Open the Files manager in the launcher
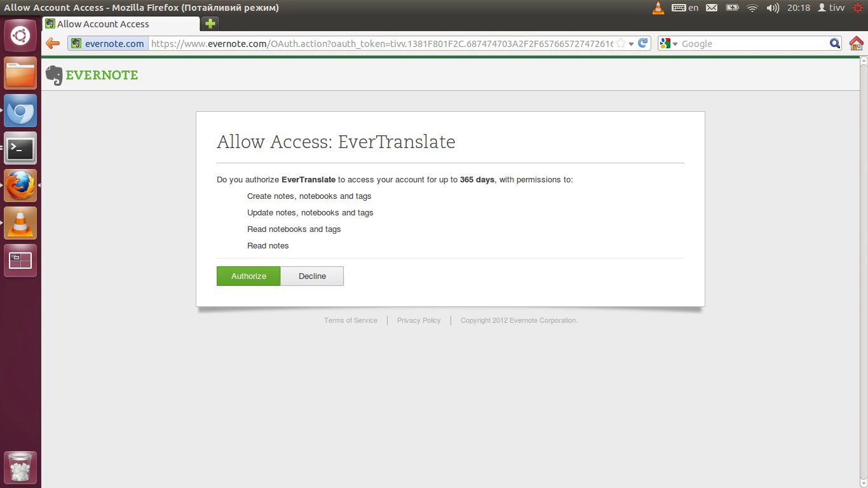The width and height of the screenshot is (868, 488). coord(20,73)
